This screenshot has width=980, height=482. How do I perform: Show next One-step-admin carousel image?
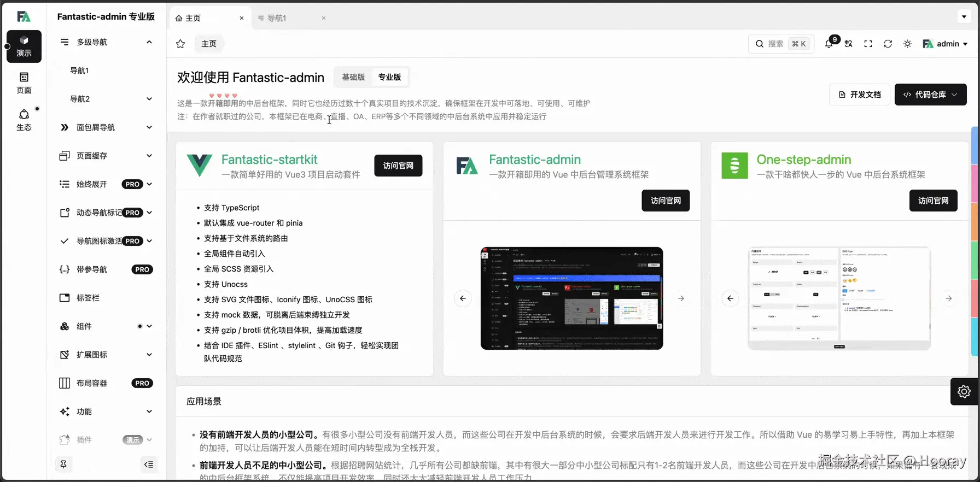click(949, 298)
